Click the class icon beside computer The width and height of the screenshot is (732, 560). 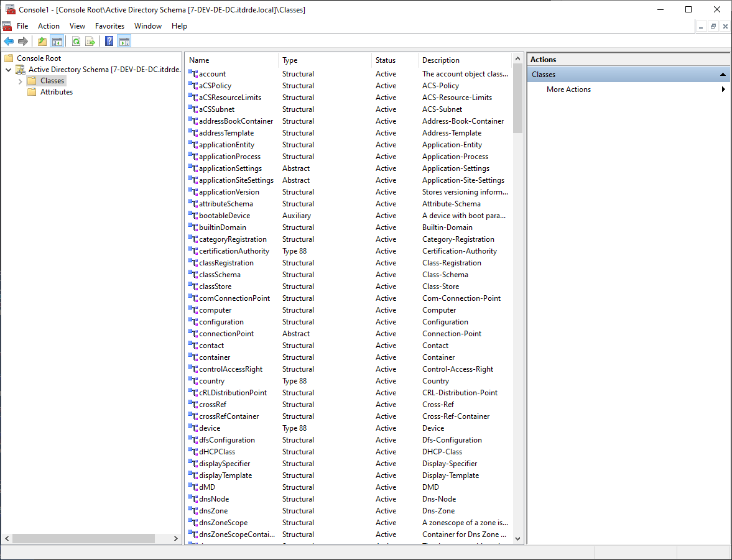click(193, 310)
